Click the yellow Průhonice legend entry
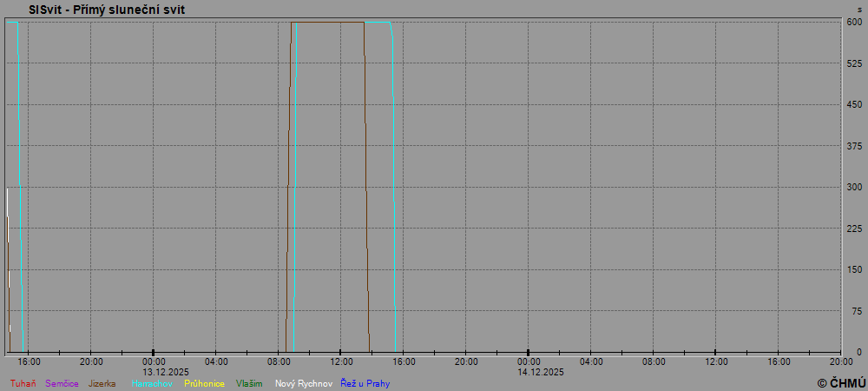Viewport: 868px width, 391px height. click(x=204, y=383)
